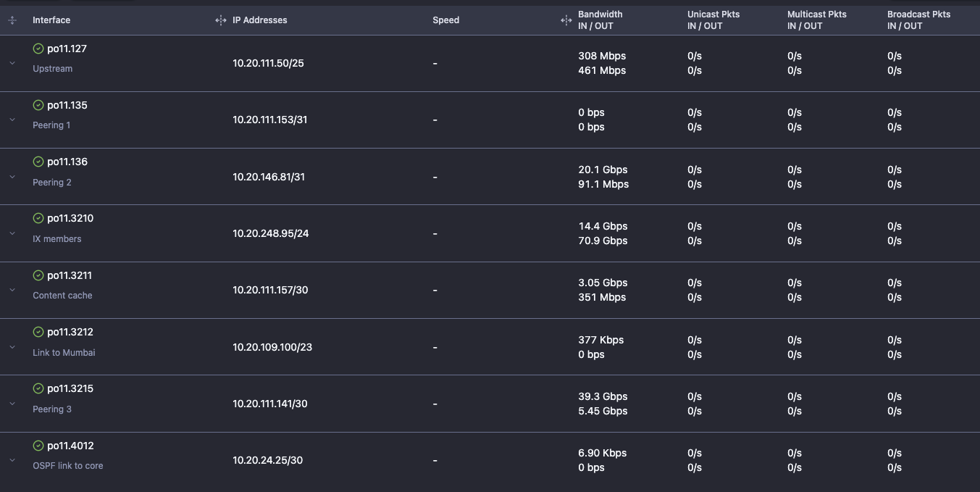Sort by the Interface column header
The image size is (980, 492).
pyautogui.click(x=51, y=20)
